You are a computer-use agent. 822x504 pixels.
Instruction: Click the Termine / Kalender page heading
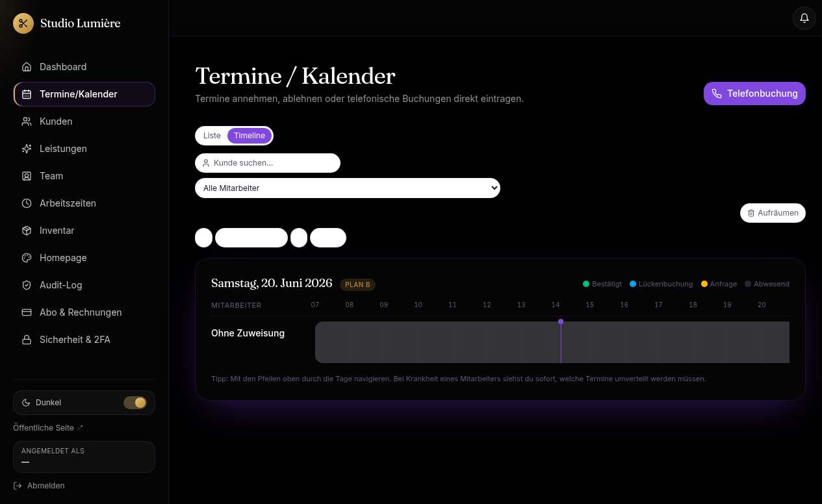pos(295,76)
